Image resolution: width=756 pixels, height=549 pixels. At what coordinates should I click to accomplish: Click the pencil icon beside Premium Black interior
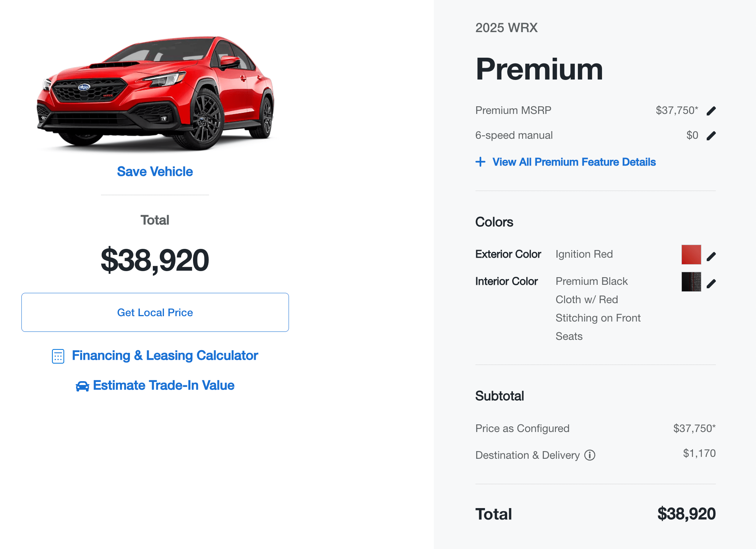click(x=711, y=283)
